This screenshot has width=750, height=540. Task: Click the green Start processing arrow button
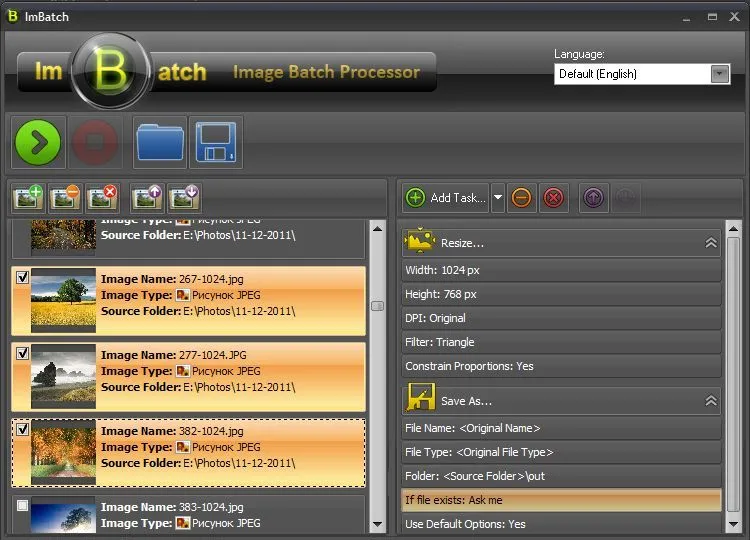coord(38,143)
